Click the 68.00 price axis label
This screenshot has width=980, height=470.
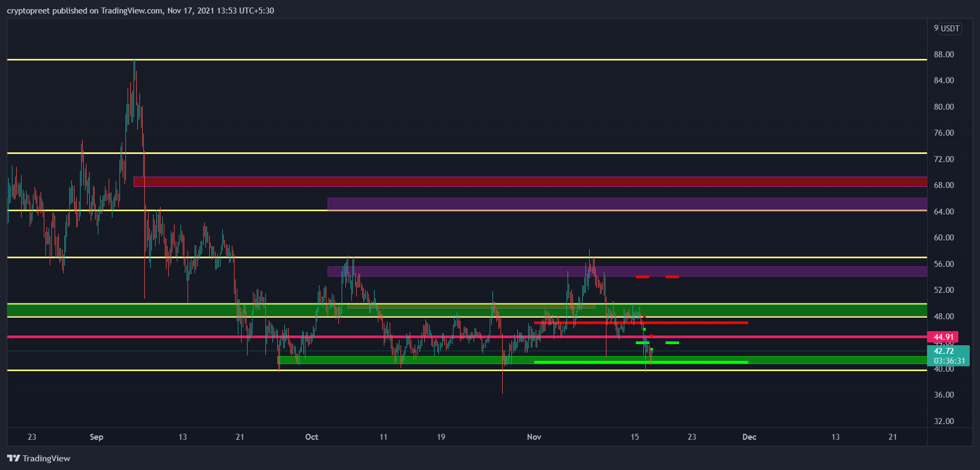tap(944, 185)
